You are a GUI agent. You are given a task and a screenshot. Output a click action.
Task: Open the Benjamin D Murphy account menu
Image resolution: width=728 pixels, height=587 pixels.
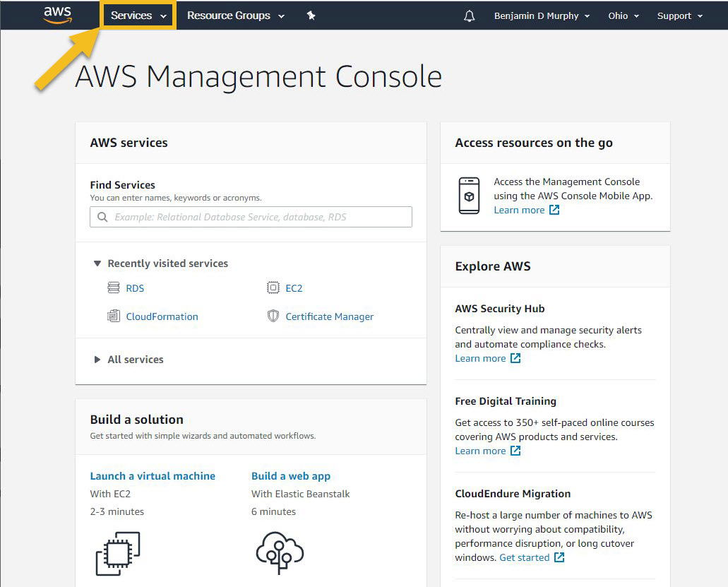coord(542,16)
